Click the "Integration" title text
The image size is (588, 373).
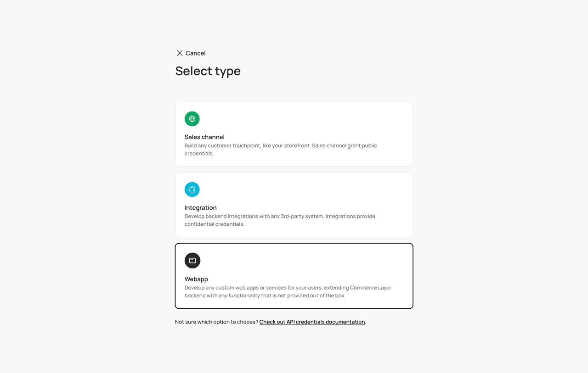(200, 208)
